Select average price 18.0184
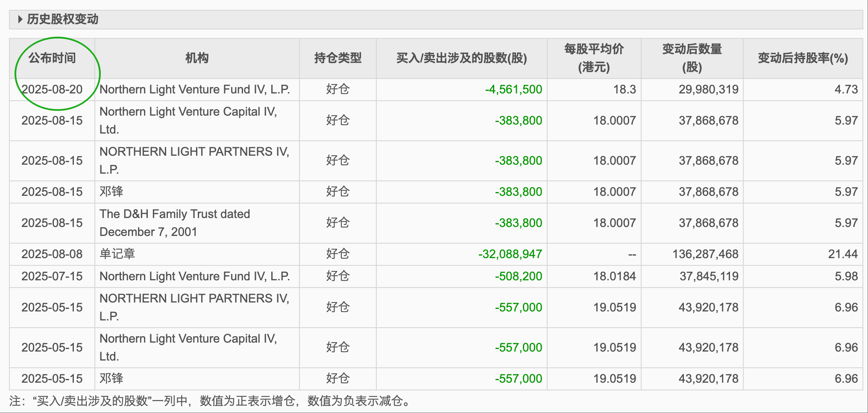 615,276
